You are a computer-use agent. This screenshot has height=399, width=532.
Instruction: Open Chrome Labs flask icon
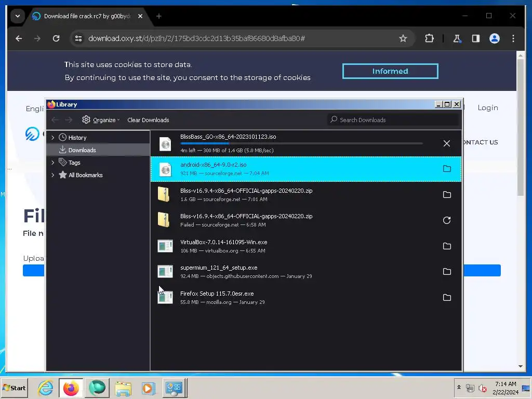point(457,38)
